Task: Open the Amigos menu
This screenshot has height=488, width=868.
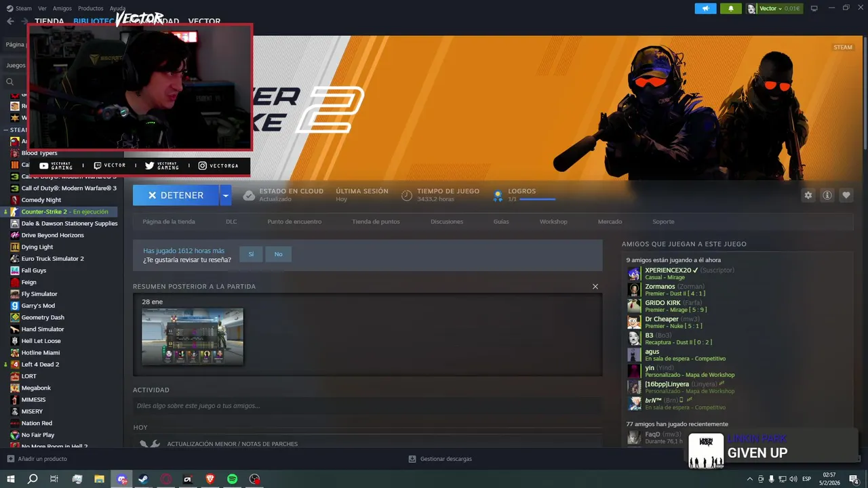Action: (62, 8)
